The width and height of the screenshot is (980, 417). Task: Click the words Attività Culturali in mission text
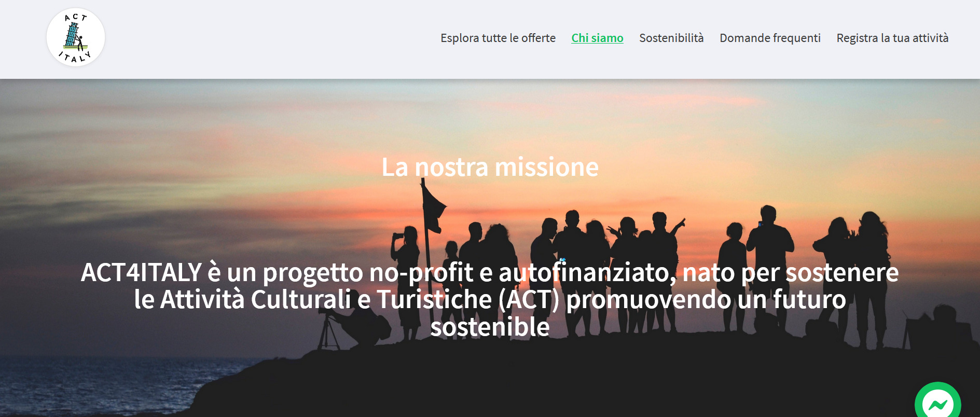point(255,300)
